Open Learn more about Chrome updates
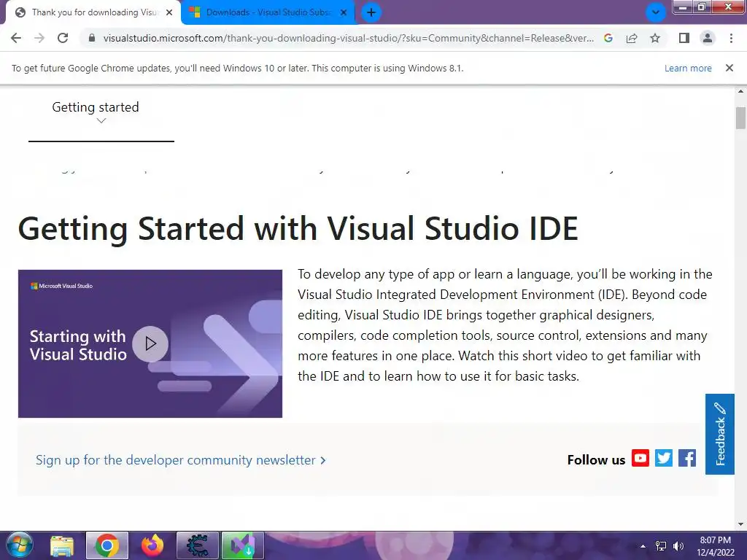Screen dimensions: 747x560 (x=688, y=68)
